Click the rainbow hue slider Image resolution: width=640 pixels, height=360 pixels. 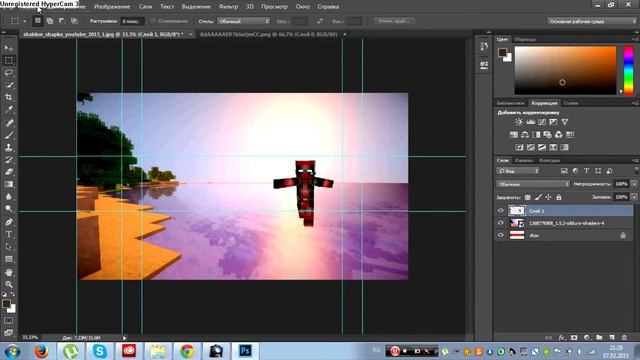click(x=629, y=70)
